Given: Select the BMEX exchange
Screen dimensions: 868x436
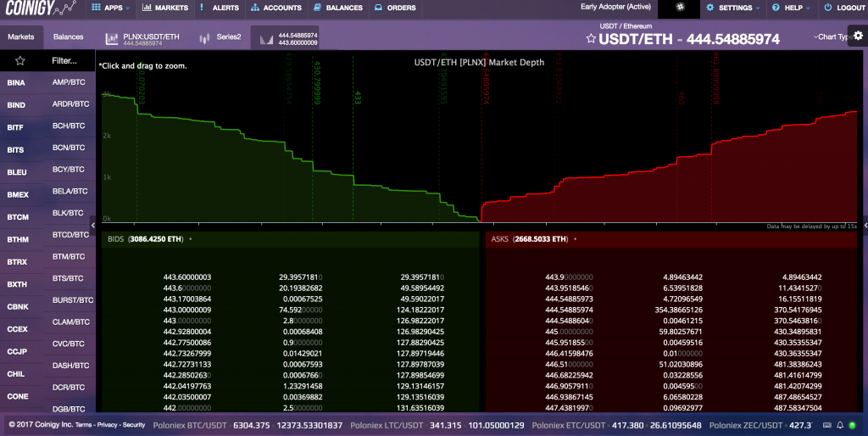Looking at the screenshot, I should pos(18,195).
